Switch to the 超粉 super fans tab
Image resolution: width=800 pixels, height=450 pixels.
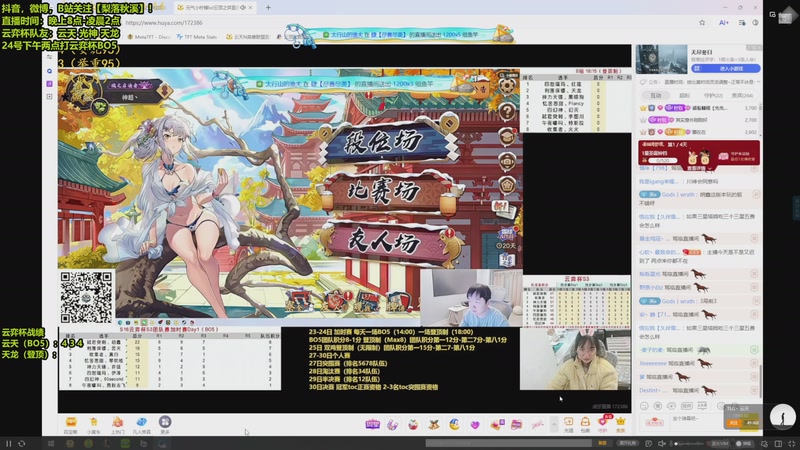684,95
